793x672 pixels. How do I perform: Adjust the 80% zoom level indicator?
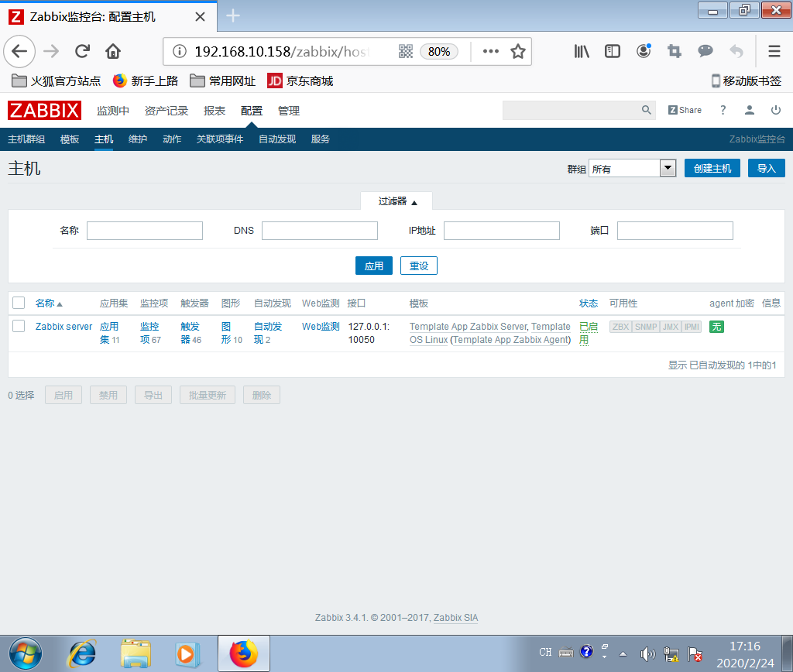coord(439,51)
